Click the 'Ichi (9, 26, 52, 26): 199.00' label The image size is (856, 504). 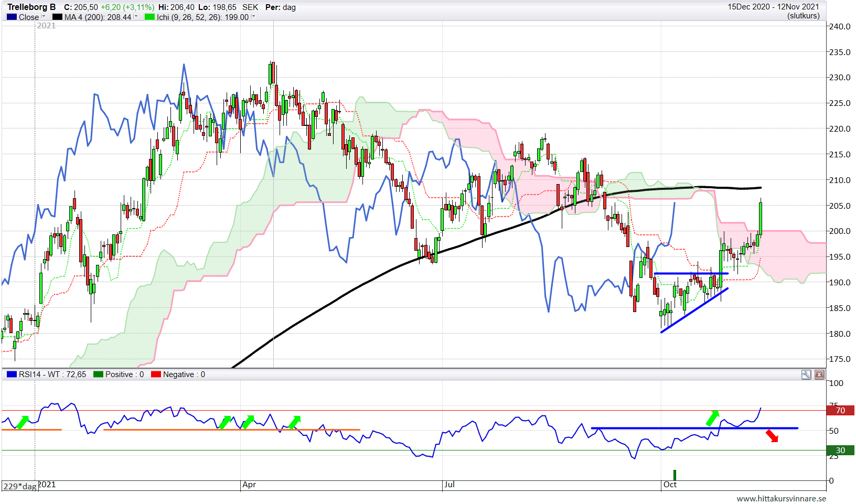202,17
